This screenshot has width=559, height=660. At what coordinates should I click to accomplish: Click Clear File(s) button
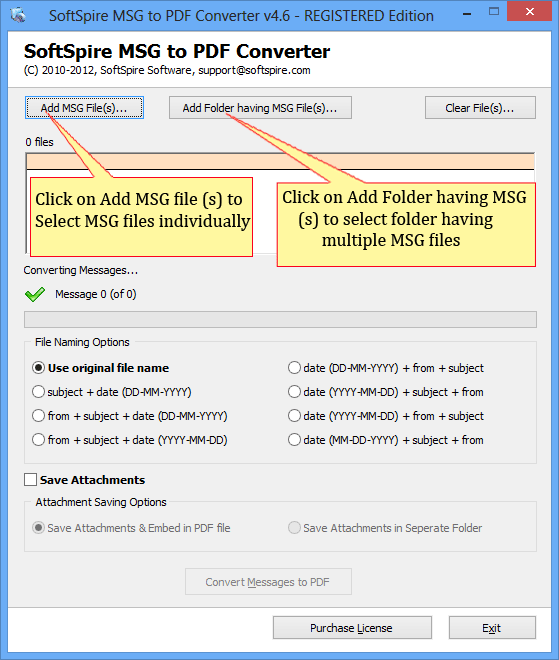coord(480,108)
